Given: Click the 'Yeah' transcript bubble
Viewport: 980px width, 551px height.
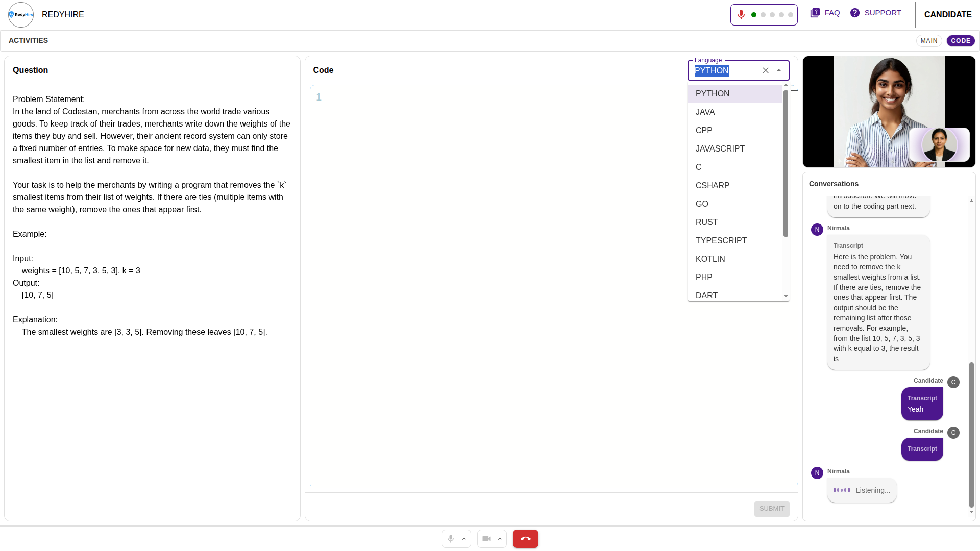Looking at the screenshot, I should click(x=922, y=404).
